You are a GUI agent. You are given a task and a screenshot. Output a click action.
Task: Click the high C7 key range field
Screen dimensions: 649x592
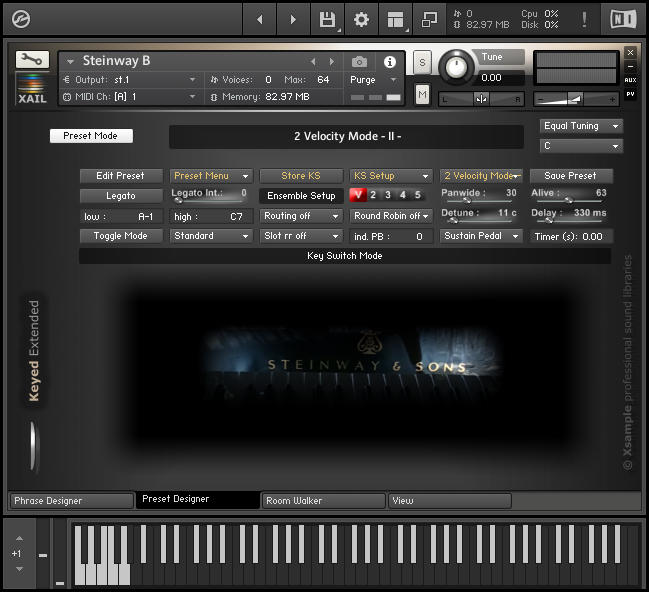pos(211,217)
